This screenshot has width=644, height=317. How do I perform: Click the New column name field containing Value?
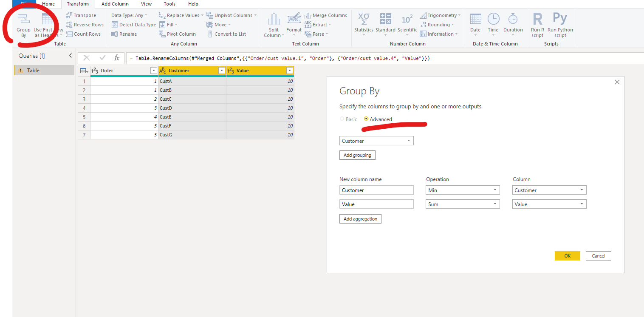click(376, 204)
